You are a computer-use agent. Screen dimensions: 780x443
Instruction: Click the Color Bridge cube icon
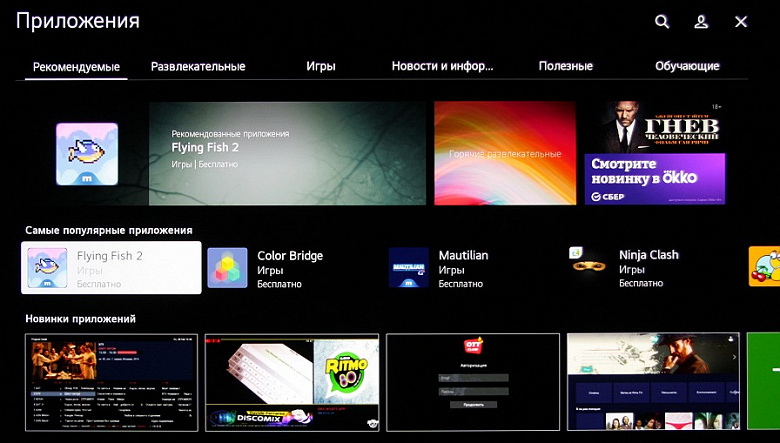[227, 267]
